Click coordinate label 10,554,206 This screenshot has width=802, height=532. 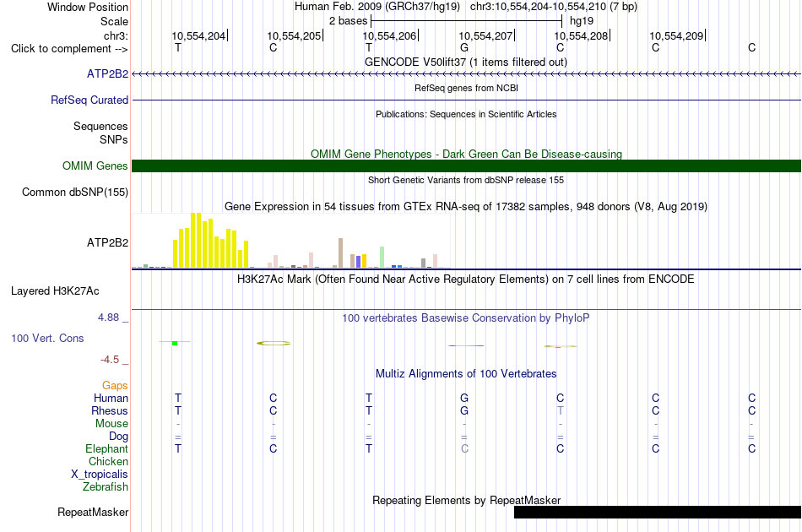[390, 35]
